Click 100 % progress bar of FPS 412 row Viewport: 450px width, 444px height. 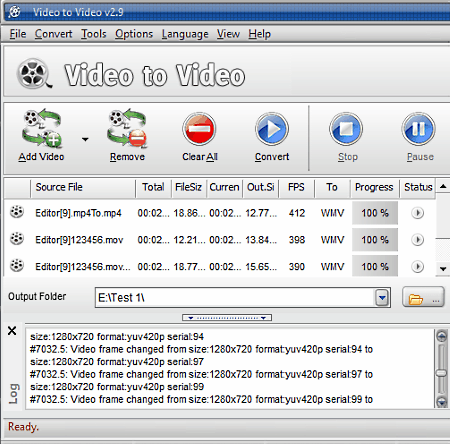tap(375, 213)
